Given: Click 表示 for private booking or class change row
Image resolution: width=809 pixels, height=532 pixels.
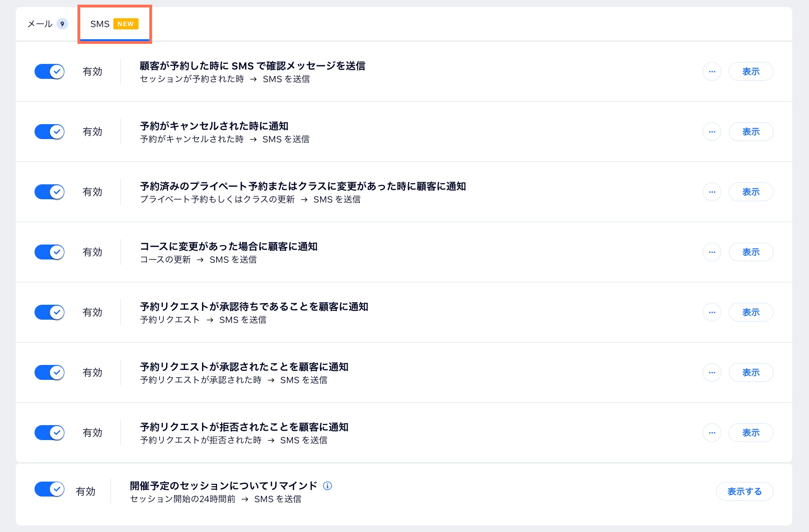Looking at the screenshot, I should (x=751, y=192).
